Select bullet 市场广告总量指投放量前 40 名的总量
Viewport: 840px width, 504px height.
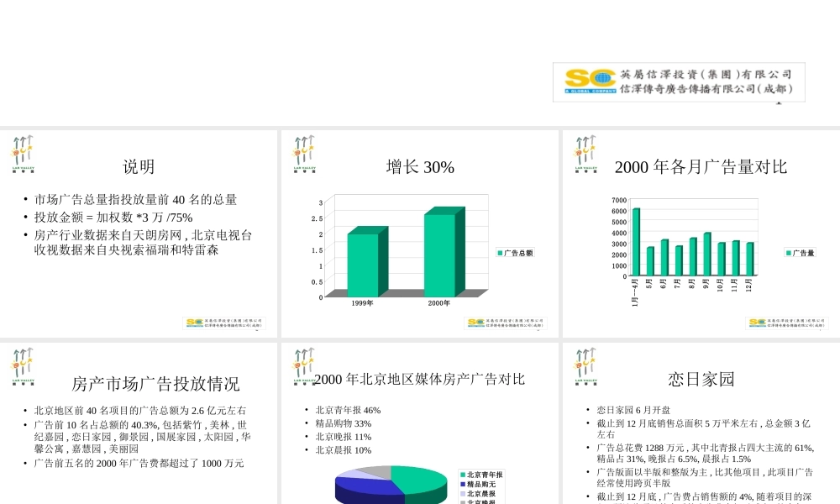pyautogui.click(x=135, y=200)
